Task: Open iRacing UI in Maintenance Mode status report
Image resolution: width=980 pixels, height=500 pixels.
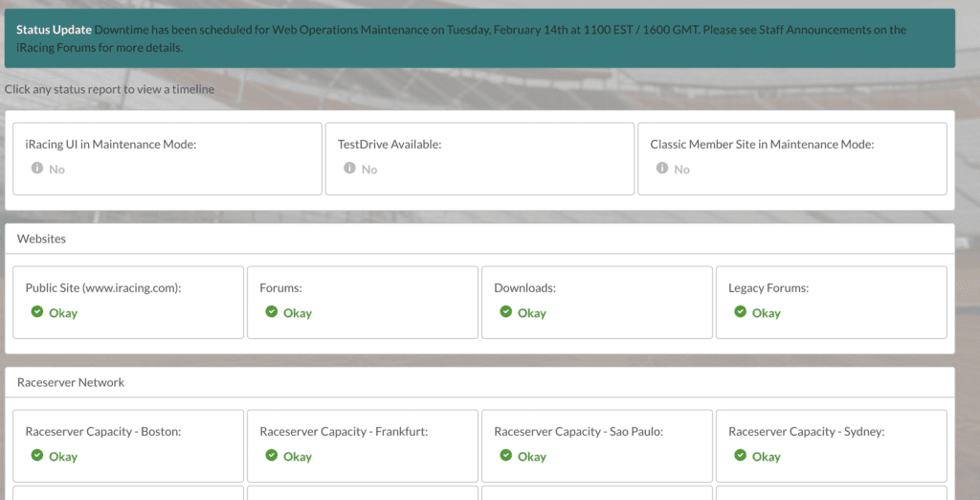Action: pos(167,159)
